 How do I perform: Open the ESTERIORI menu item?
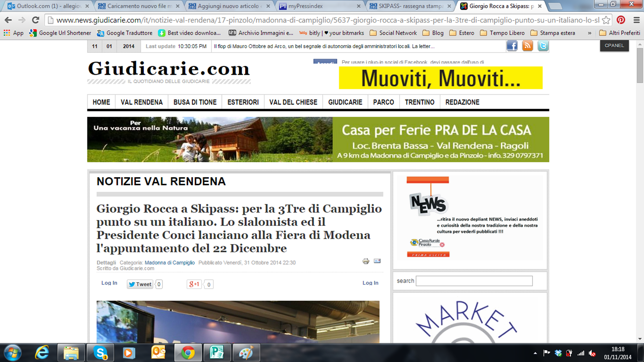(243, 102)
